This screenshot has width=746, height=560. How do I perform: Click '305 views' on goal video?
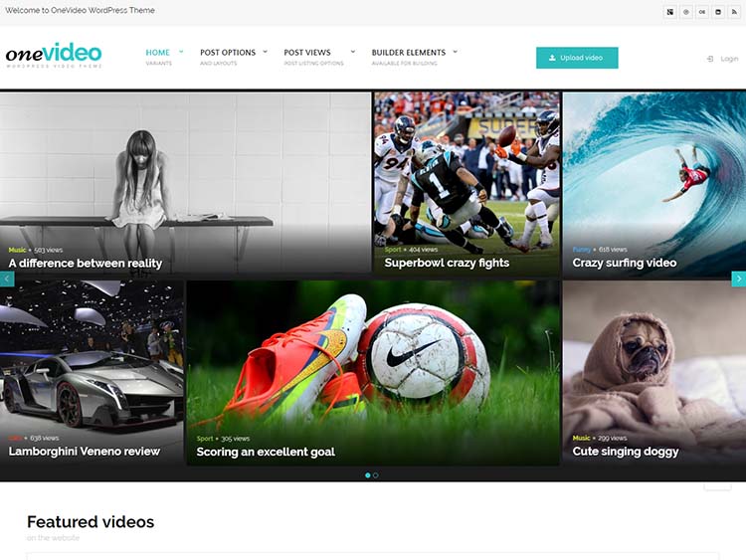(x=236, y=439)
